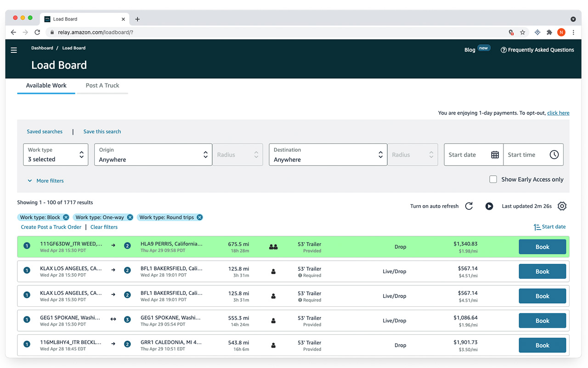Click Clear filters
588x368 pixels.
pos(104,227)
